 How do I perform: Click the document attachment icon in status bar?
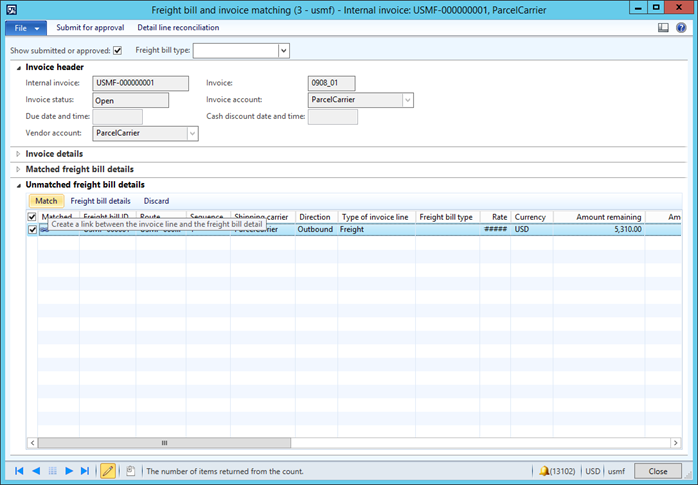point(130,470)
